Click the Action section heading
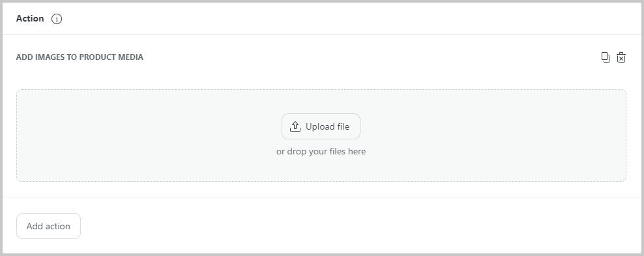 pos(30,18)
